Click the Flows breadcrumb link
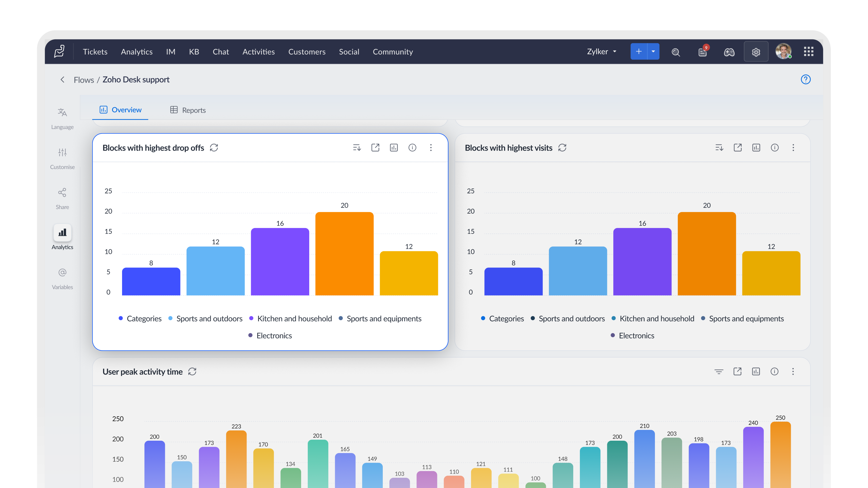 click(x=84, y=80)
